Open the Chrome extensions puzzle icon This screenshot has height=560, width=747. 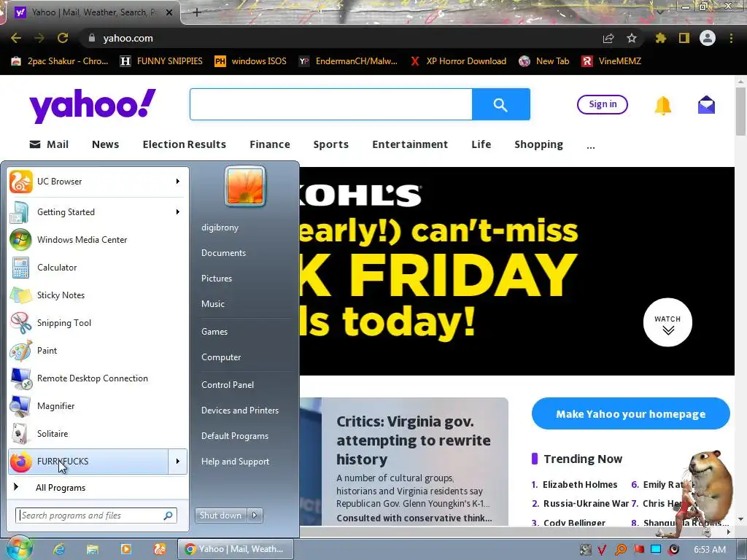(660, 38)
